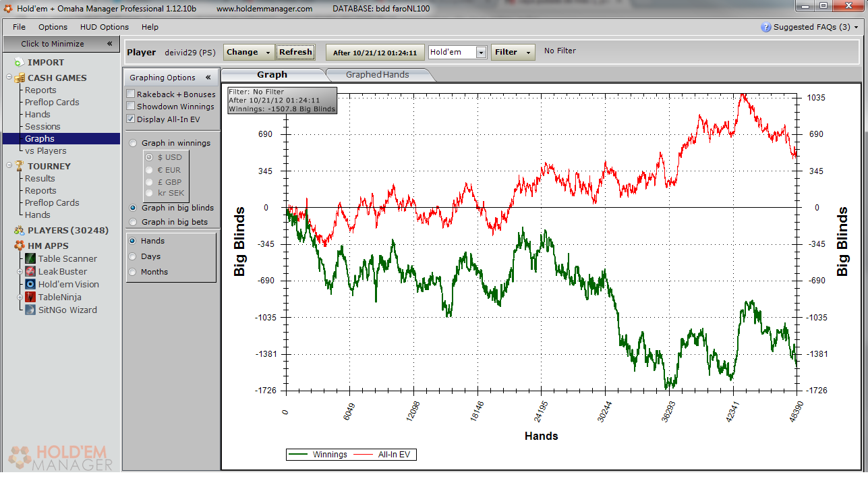This screenshot has width=868, height=483.
Task: Click the Refresh button
Action: point(295,52)
